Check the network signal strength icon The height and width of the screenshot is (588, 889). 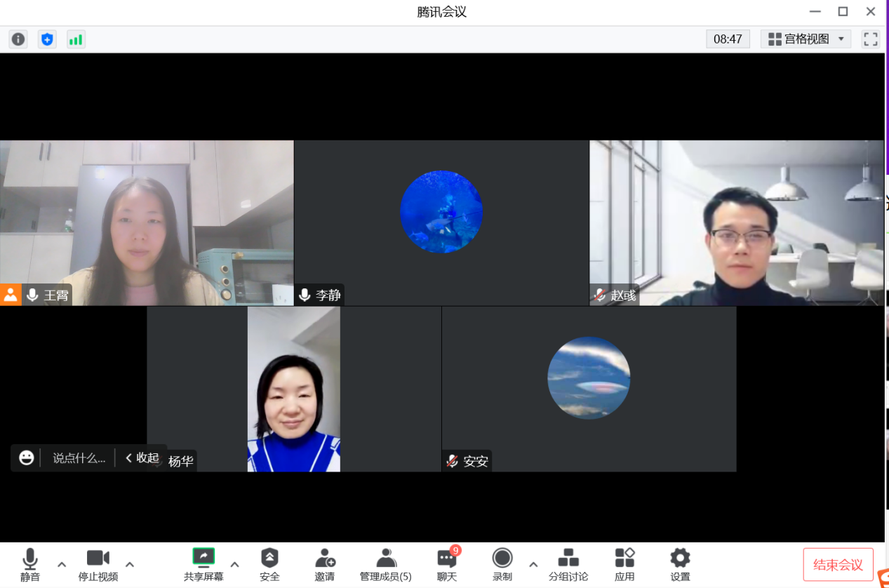76,39
